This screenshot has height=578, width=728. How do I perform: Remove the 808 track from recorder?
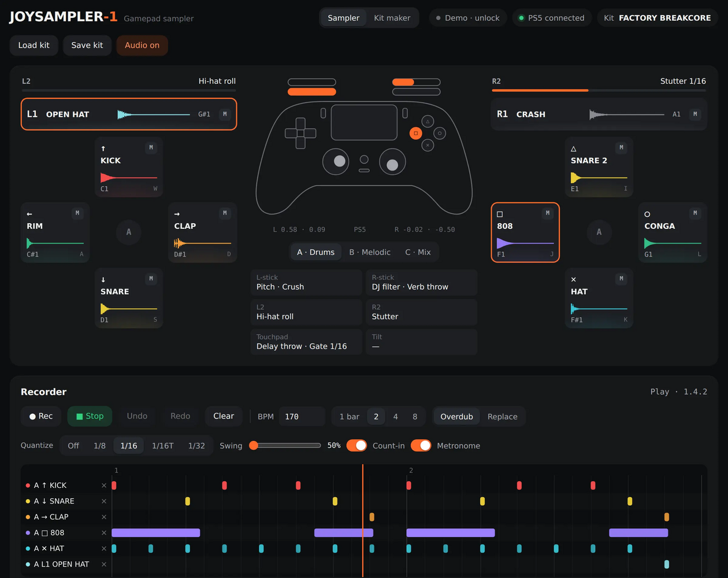(x=104, y=533)
